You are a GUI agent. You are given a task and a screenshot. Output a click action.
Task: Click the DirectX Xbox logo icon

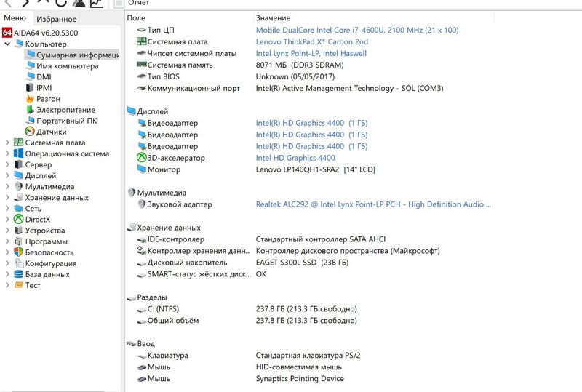pyautogui.click(x=18, y=220)
